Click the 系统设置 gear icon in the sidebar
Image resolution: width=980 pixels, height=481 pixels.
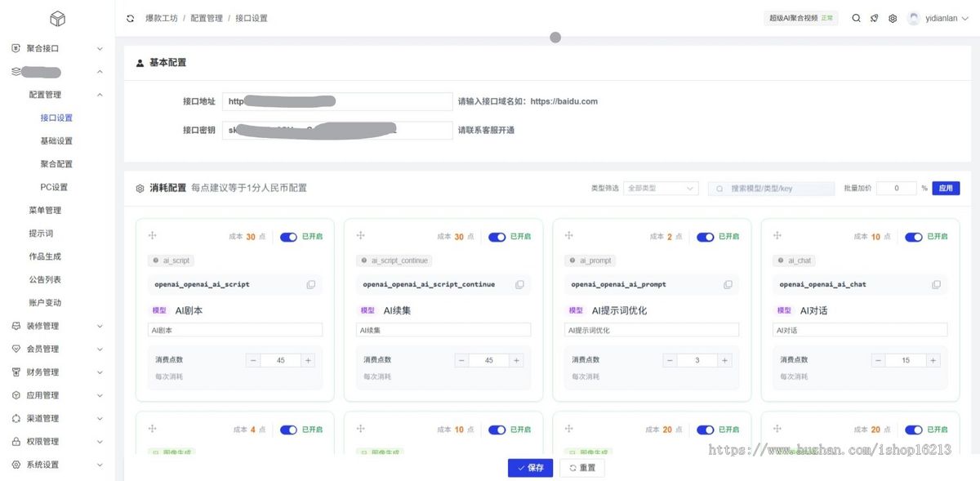pyautogui.click(x=16, y=465)
